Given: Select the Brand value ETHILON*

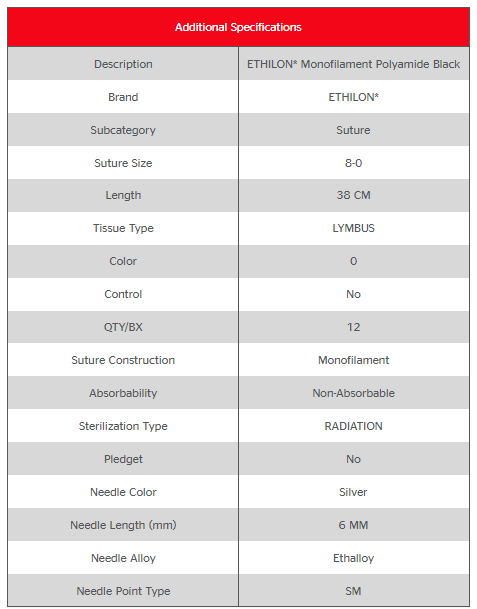Looking at the screenshot, I should point(353,97).
